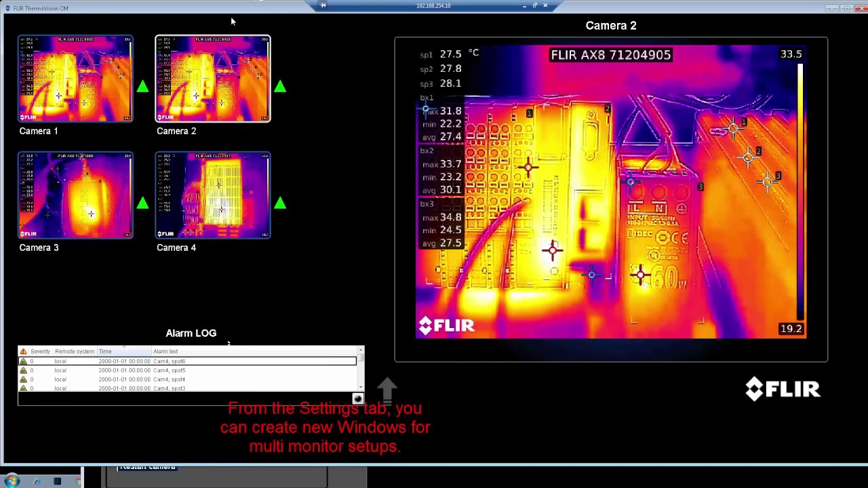This screenshot has height=488, width=868.
Task: Select the Camera 4 thermal thumbnail
Action: click(x=213, y=195)
